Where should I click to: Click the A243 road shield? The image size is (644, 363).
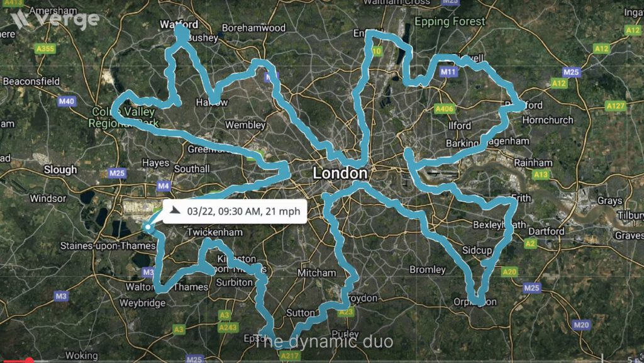(228, 327)
